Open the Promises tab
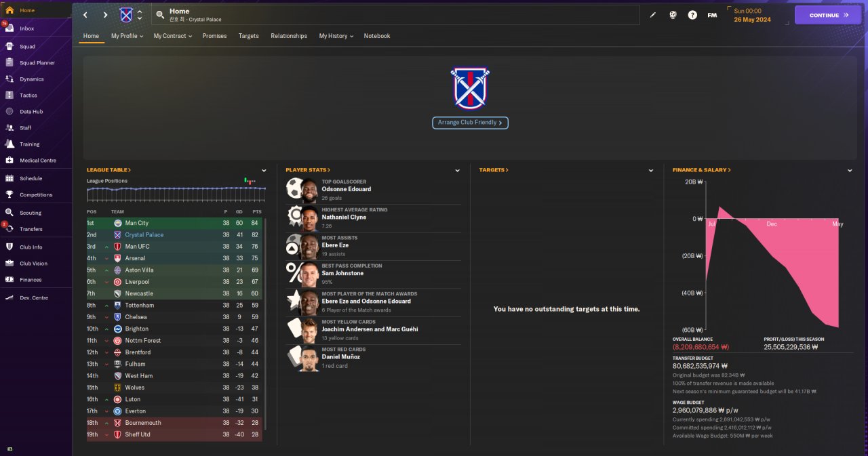The height and width of the screenshot is (456, 868). pyautogui.click(x=214, y=36)
